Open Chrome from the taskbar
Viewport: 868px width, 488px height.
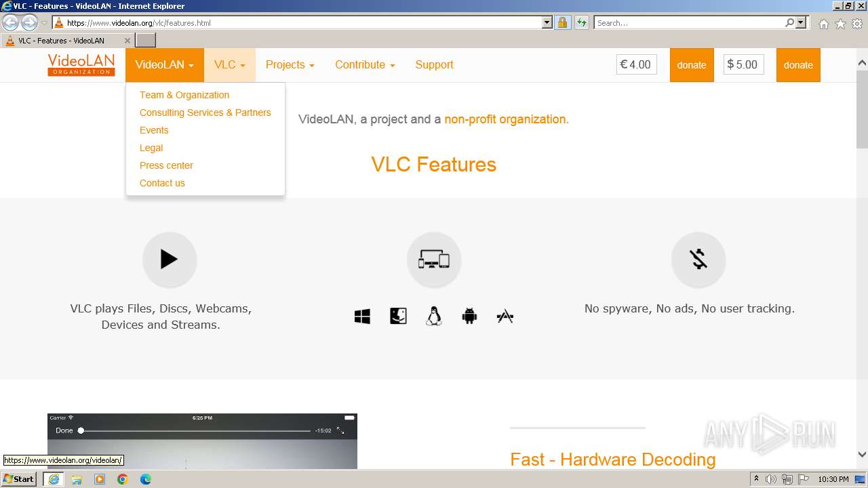coord(123,479)
